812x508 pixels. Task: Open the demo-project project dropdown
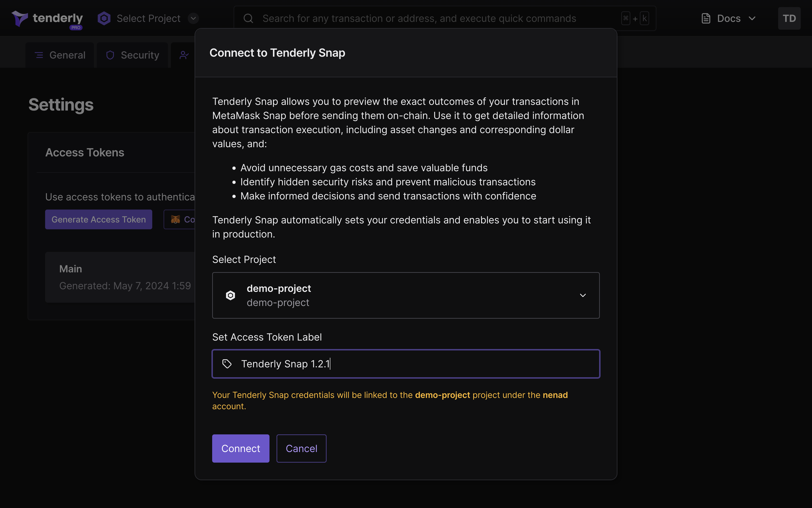point(406,295)
